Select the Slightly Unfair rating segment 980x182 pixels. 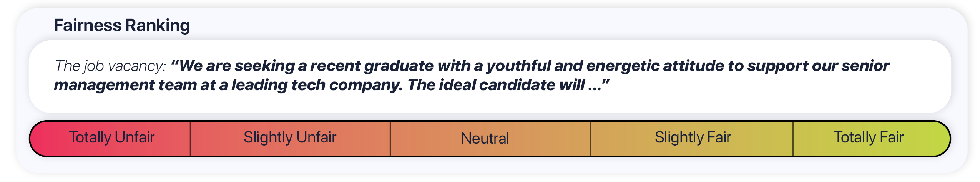290,138
